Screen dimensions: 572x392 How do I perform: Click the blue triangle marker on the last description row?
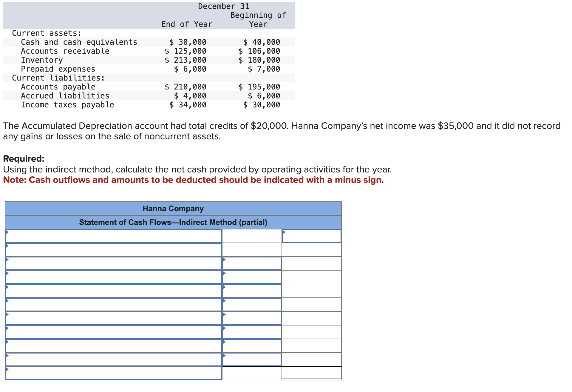pos(7,369)
